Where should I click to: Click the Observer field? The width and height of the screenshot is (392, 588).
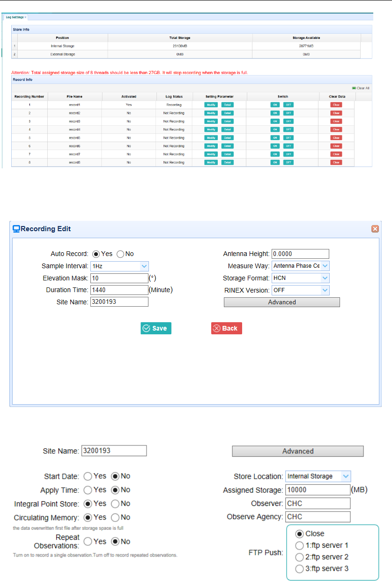(x=318, y=504)
